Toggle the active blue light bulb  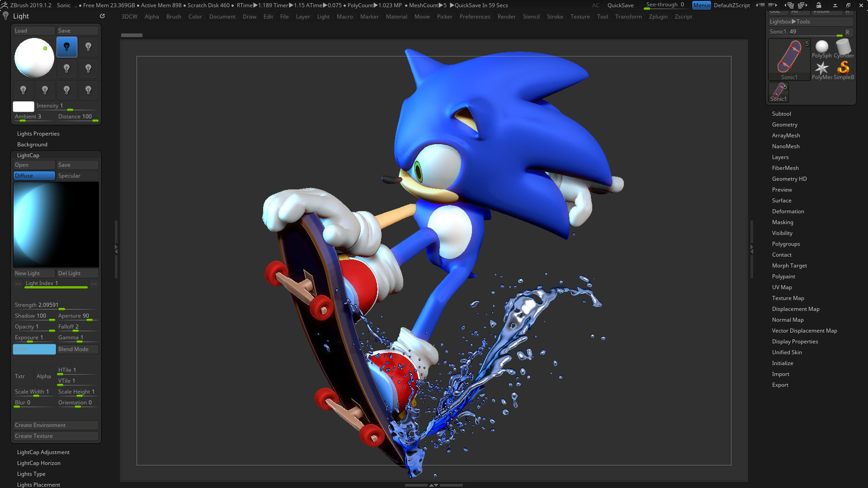(67, 47)
